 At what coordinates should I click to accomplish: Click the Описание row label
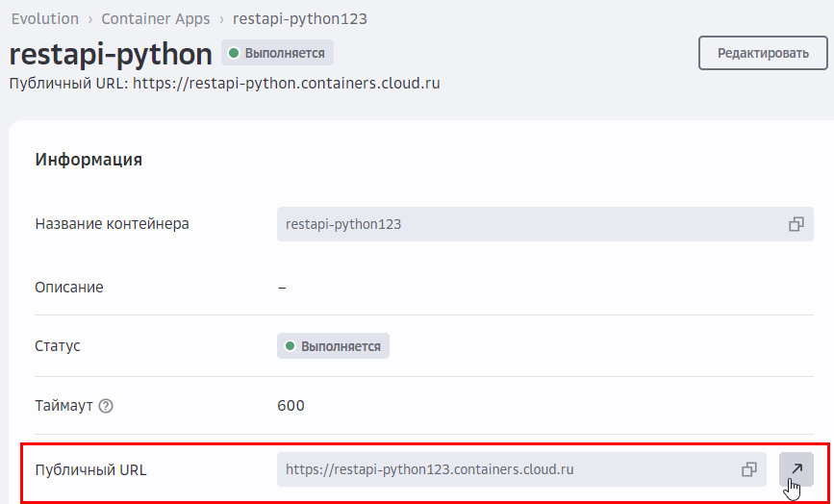click(69, 287)
